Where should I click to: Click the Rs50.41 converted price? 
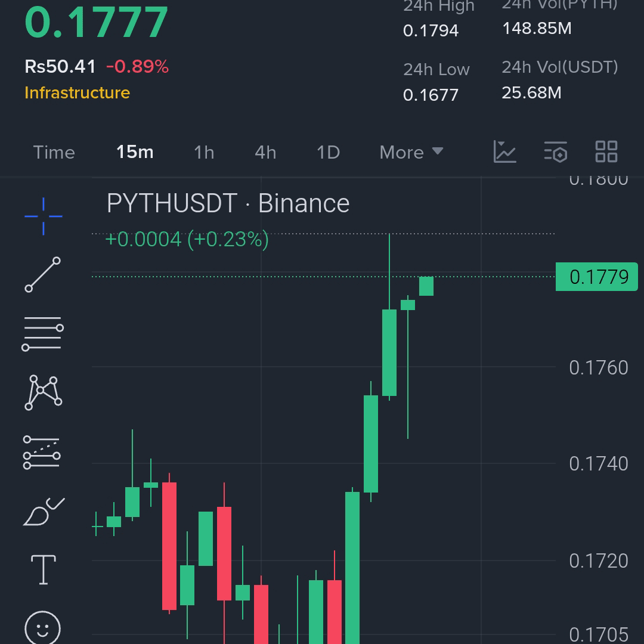pyautogui.click(x=60, y=67)
